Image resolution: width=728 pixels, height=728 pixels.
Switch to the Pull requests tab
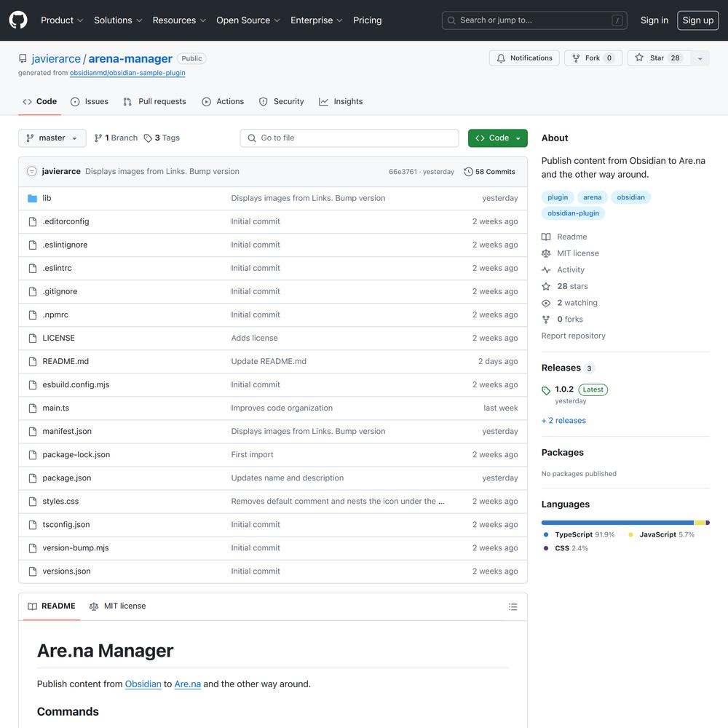coord(154,102)
